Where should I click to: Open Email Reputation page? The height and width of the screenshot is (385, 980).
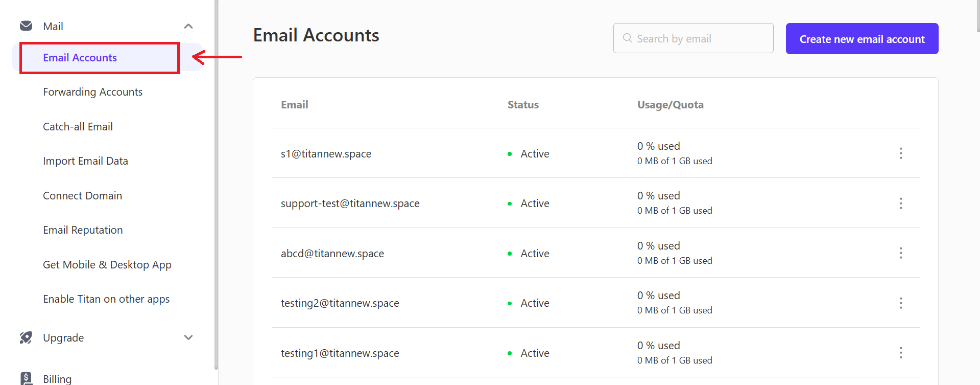coord(83,230)
